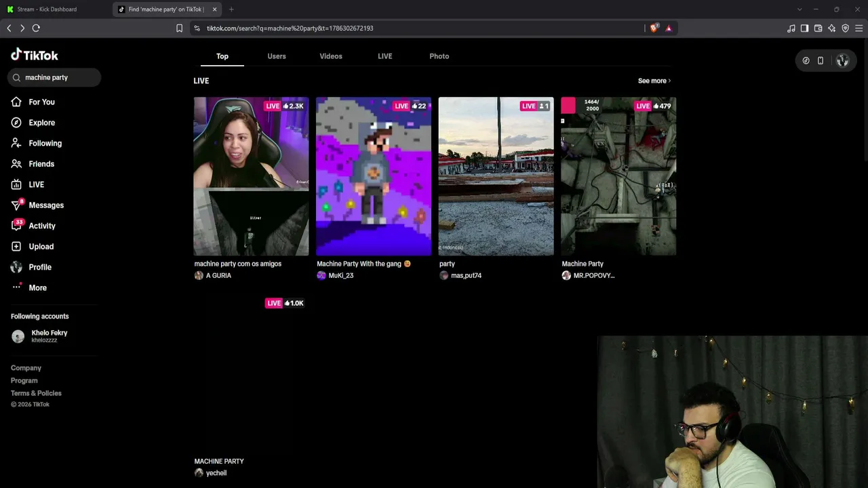Open Activity notifications in sidebar
Screen dimensions: 868x488
click(42, 226)
